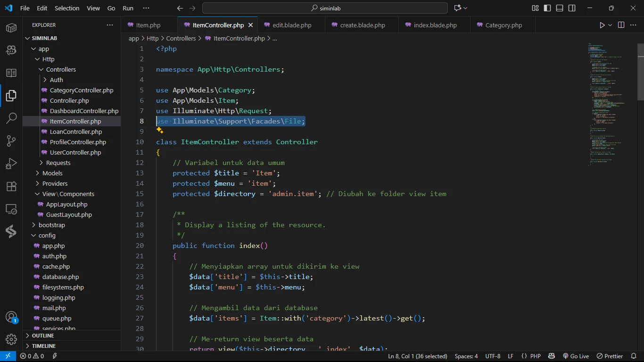Screen dimensions: 644x362
Task: Switch to the edit.blade.php tab
Action: (292, 25)
